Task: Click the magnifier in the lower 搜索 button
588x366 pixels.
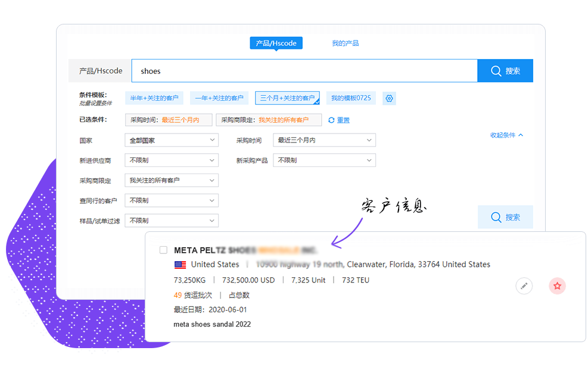Action: (496, 218)
